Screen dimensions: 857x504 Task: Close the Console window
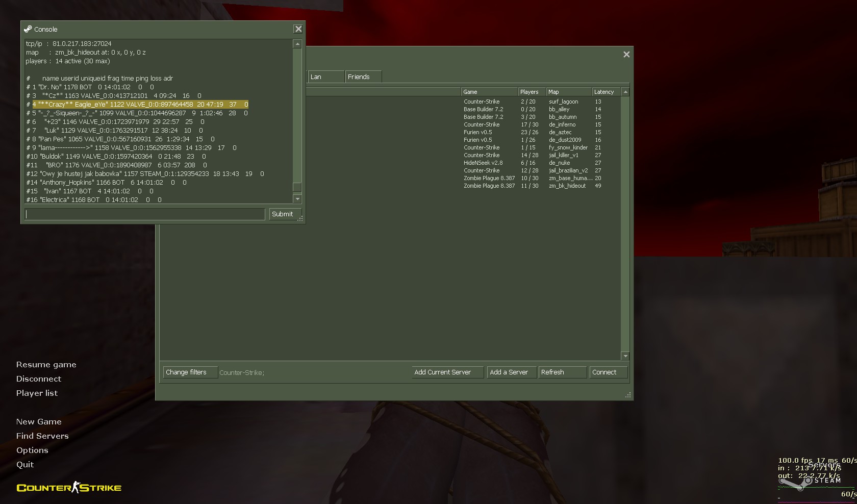coord(298,29)
